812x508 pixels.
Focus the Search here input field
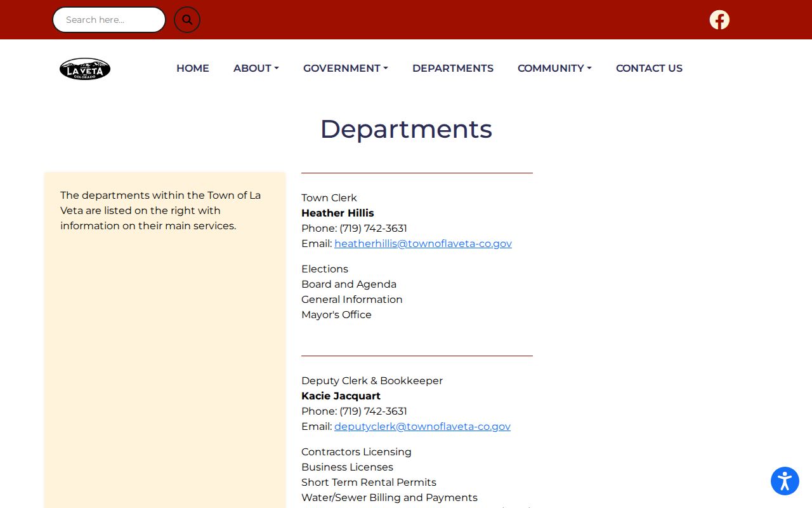(109, 20)
